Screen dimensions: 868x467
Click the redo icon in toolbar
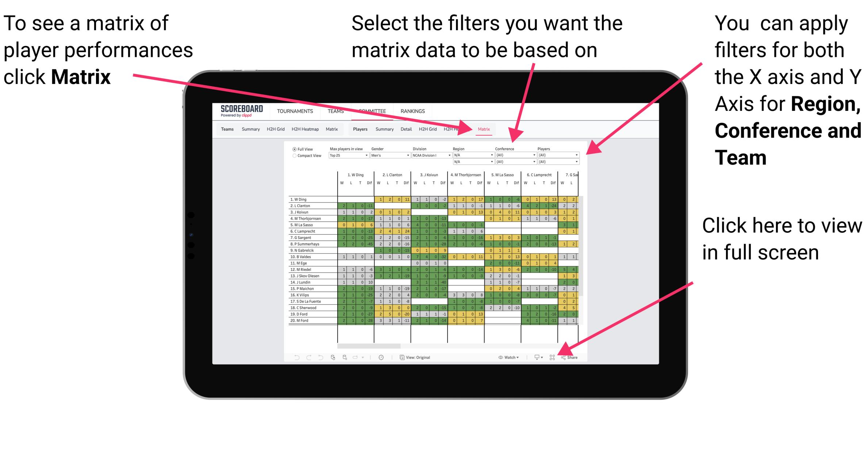coord(305,358)
